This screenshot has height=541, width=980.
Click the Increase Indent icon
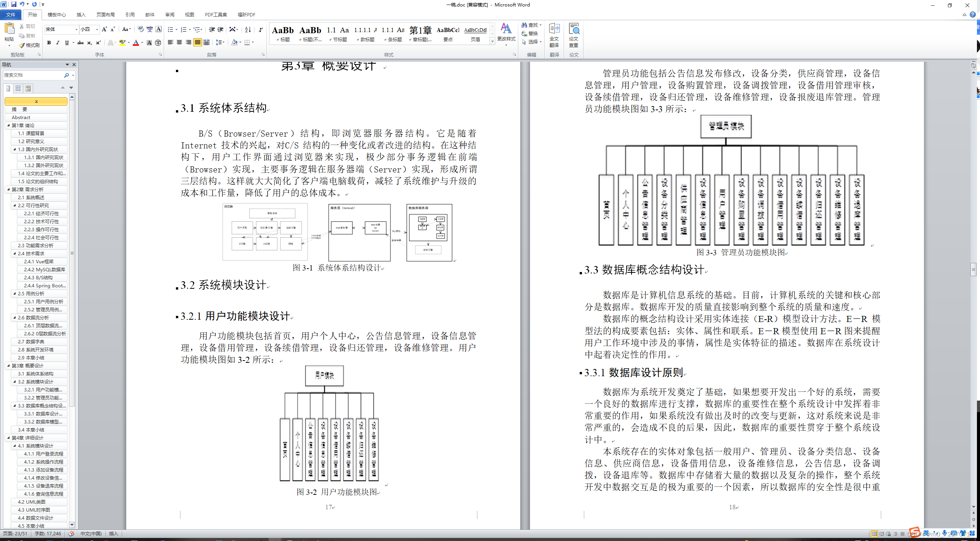tap(221, 29)
